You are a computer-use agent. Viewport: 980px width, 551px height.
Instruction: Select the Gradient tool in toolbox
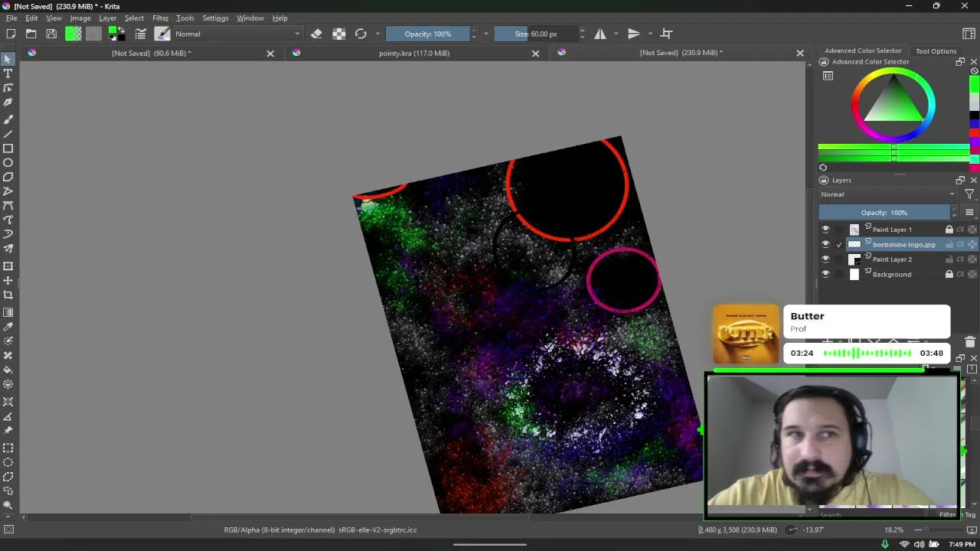(x=8, y=312)
